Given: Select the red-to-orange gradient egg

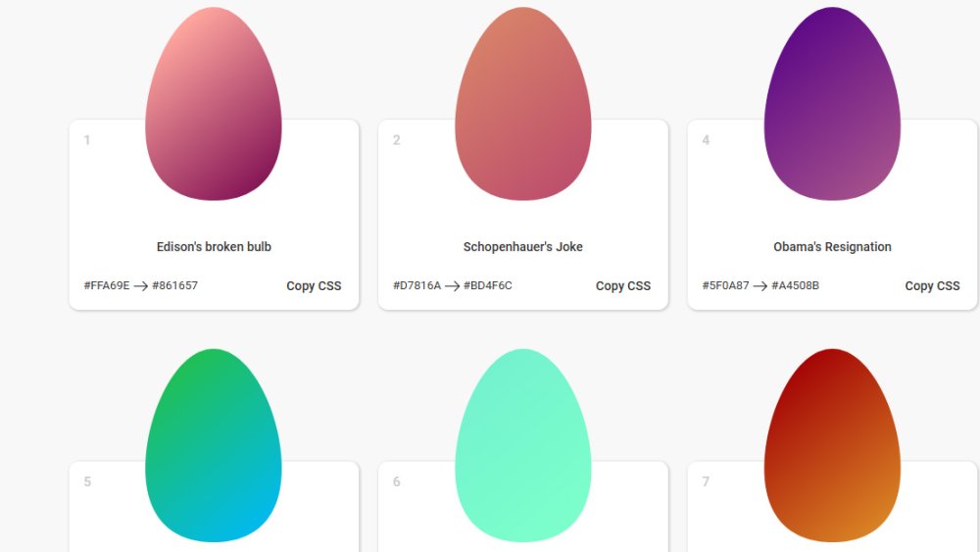Looking at the screenshot, I should 832,445.
